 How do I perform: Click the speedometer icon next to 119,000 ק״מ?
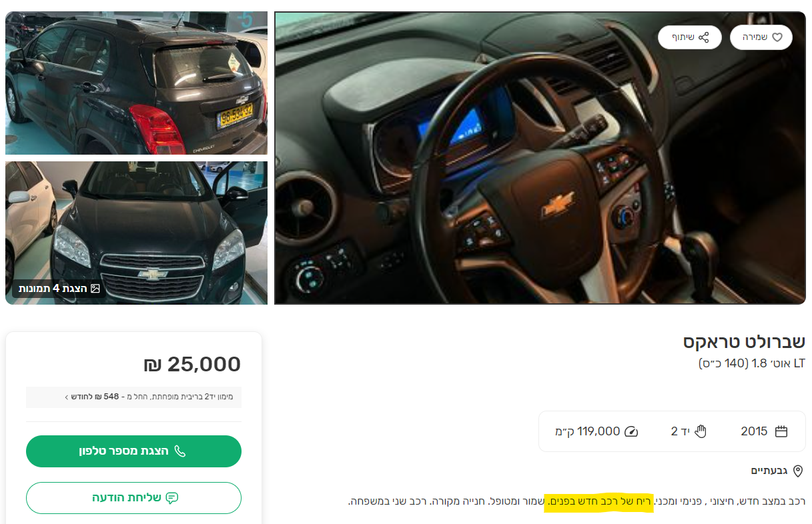tap(631, 431)
